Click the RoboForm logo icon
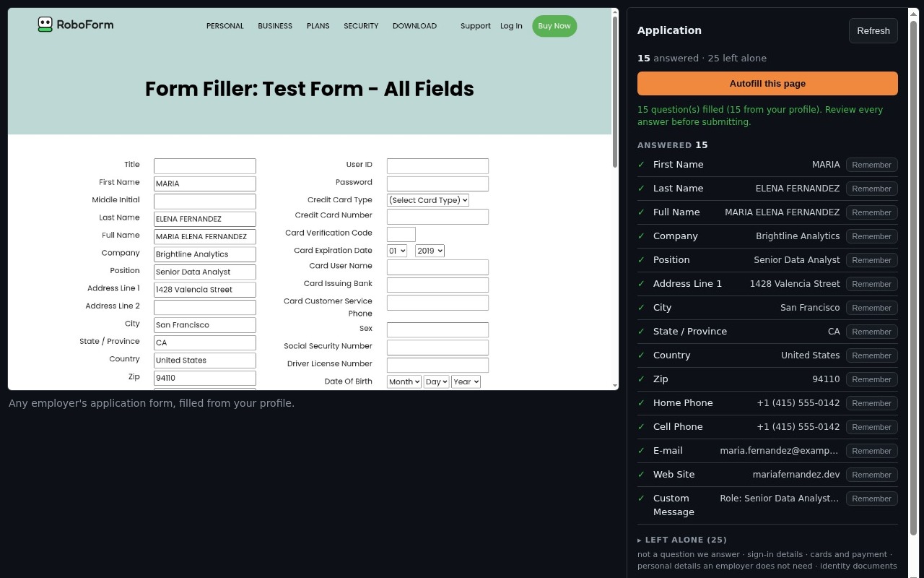 pos(45,25)
